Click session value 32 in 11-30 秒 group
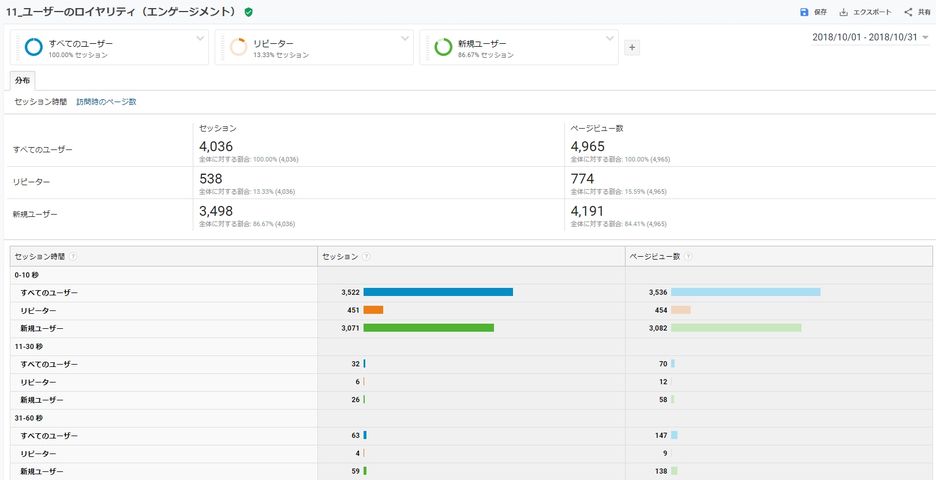Viewport: 936px width, 480px height. 356,364
